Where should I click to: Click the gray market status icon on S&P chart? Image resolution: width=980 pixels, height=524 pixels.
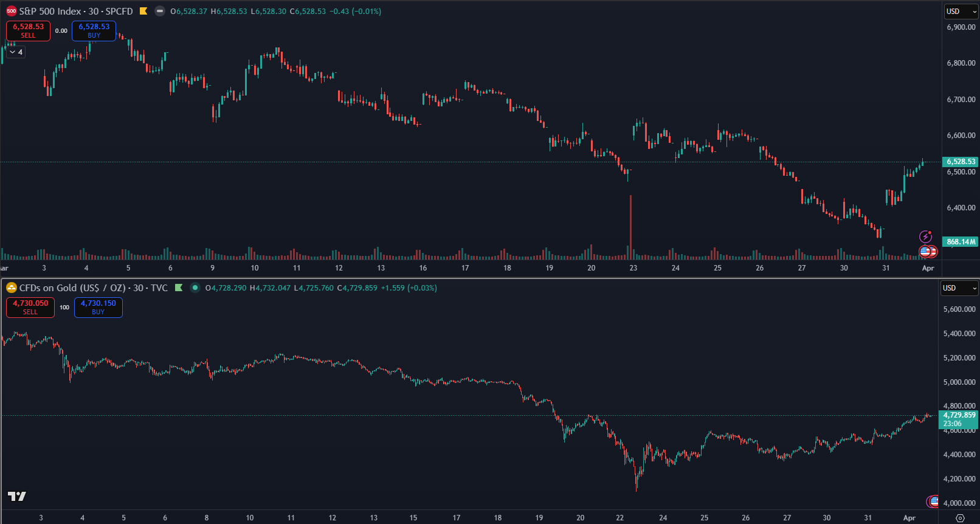[x=160, y=11]
